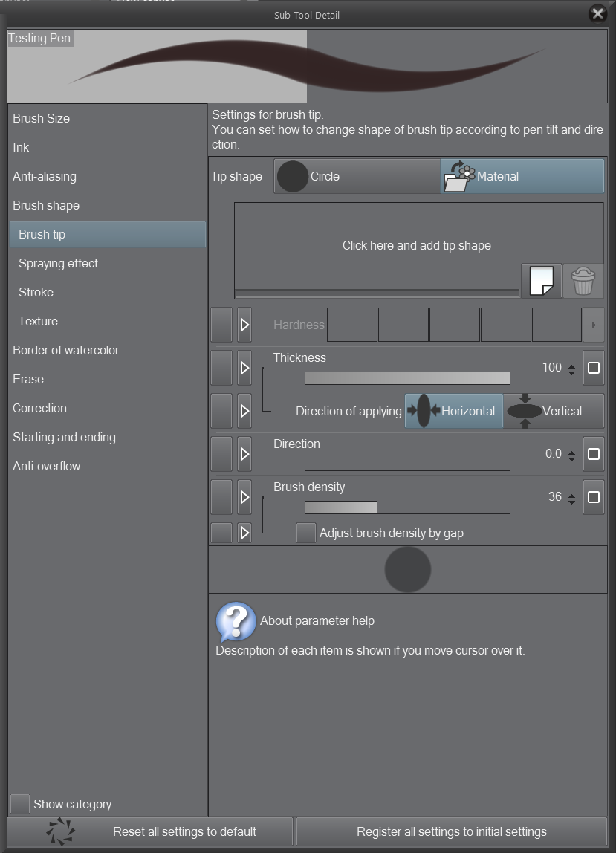Click the trash can delete tip icon
This screenshot has width=616, height=853.
pyautogui.click(x=583, y=281)
